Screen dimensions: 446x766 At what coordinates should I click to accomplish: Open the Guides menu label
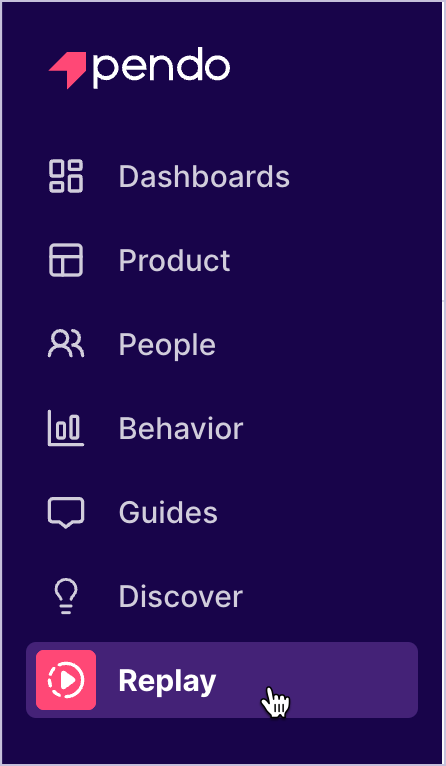point(168,512)
